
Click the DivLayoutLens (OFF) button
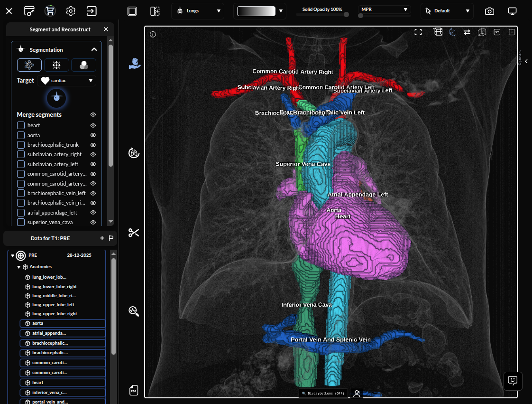(323, 393)
